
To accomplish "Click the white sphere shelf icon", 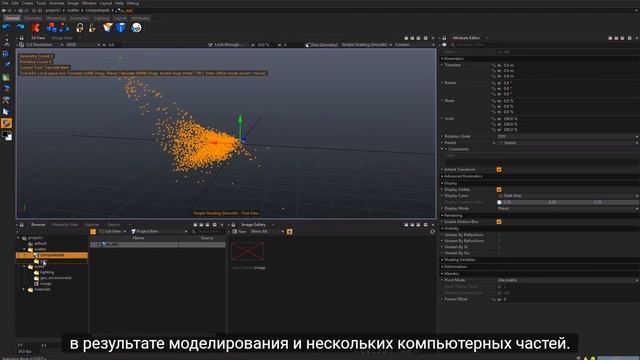I will (137, 27).
